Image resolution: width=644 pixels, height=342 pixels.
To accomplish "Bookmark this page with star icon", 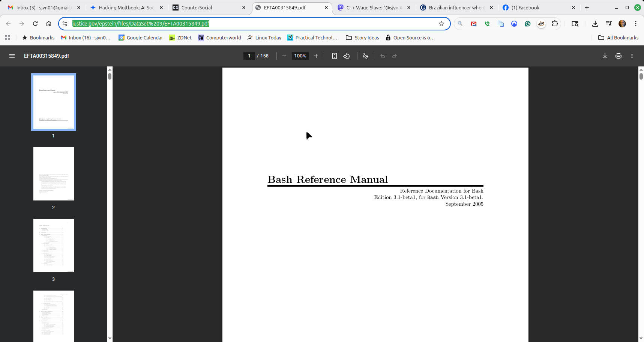I will tap(441, 24).
